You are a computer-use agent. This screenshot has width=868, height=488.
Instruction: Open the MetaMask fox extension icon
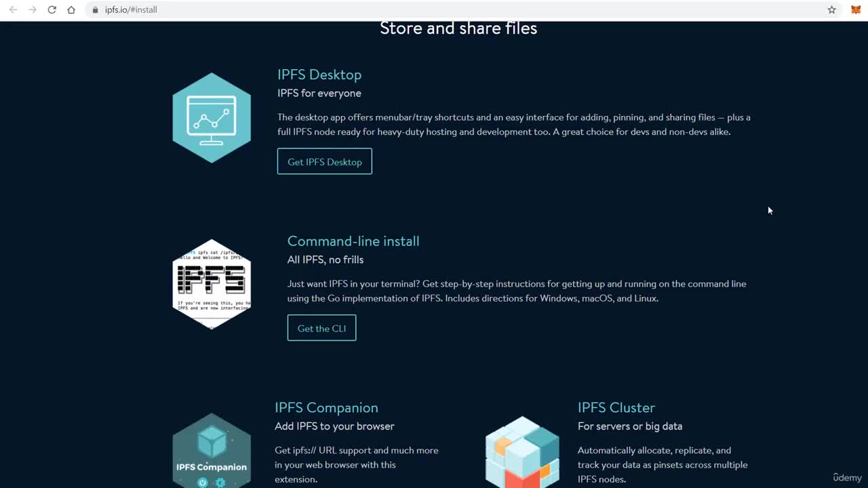(856, 10)
